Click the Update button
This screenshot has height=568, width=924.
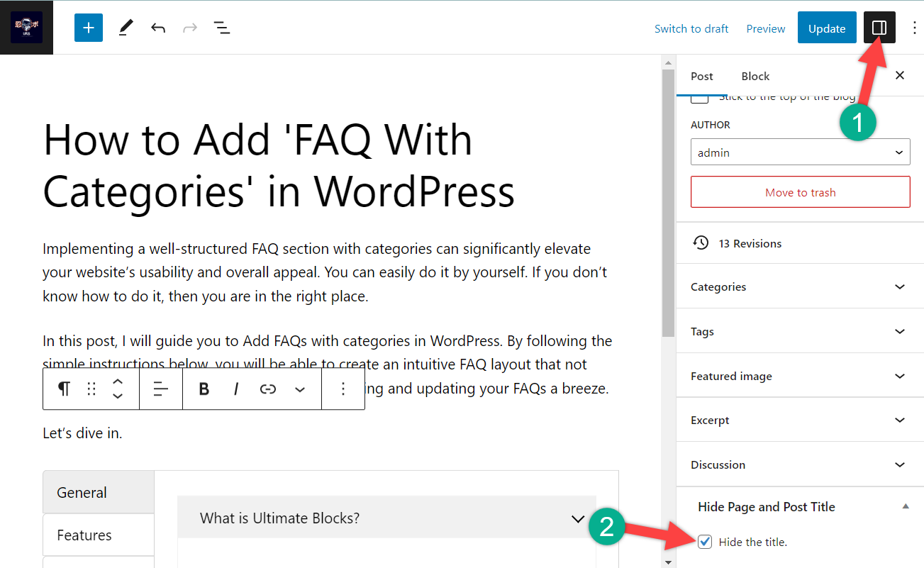point(827,28)
